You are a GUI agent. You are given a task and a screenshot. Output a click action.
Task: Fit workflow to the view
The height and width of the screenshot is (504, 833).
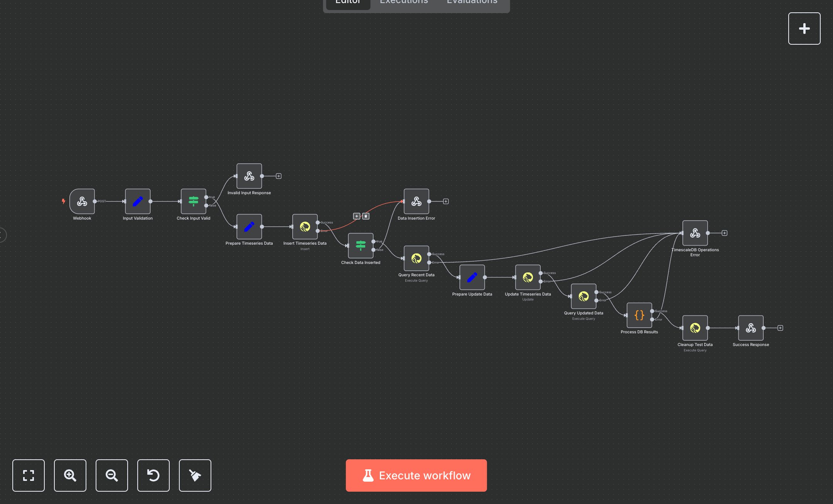(x=29, y=475)
